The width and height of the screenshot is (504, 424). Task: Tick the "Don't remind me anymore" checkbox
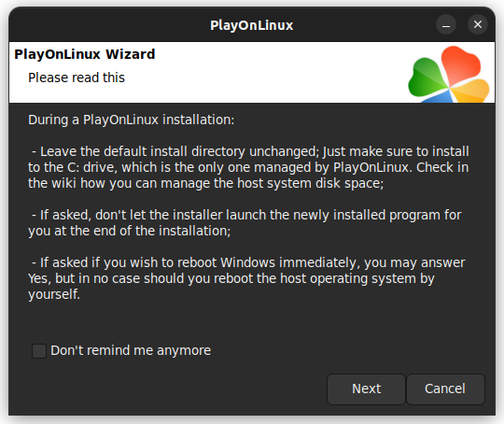click(x=39, y=351)
